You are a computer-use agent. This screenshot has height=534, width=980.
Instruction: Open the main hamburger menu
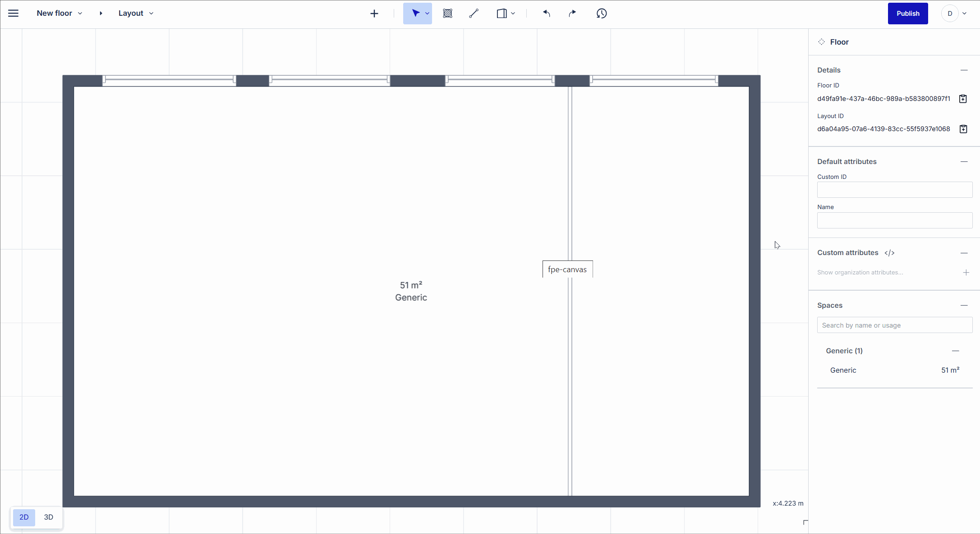tap(13, 13)
